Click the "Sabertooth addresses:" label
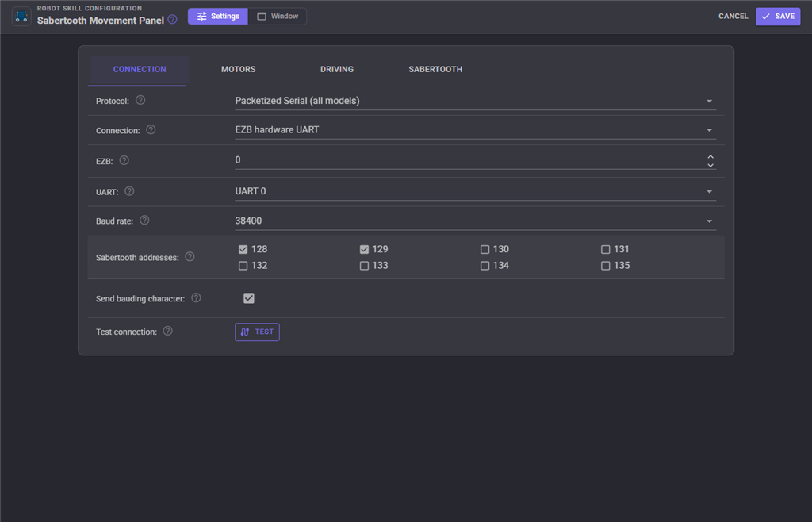 pyautogui.click(x=137, y=257)
